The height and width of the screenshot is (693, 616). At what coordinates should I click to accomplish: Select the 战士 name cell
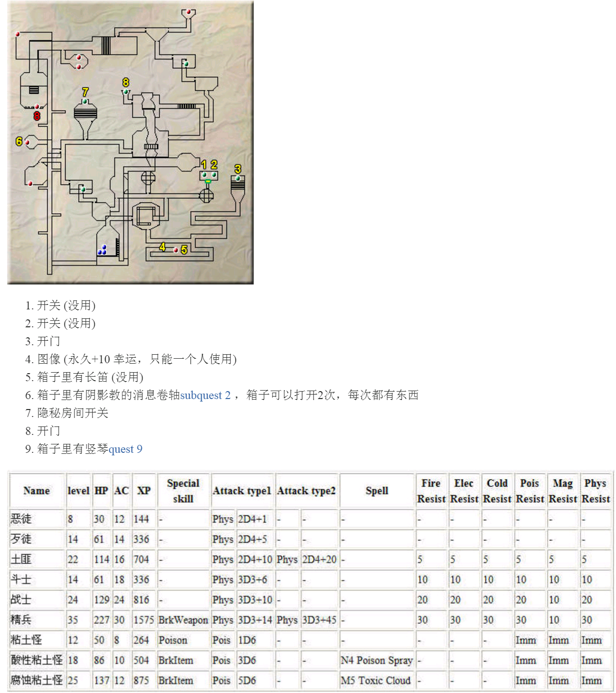[37, 600]
